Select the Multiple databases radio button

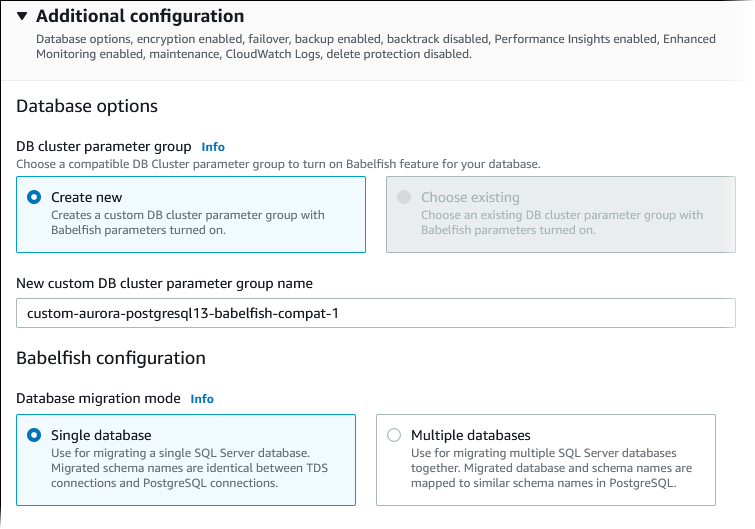[x=394, y=435]
